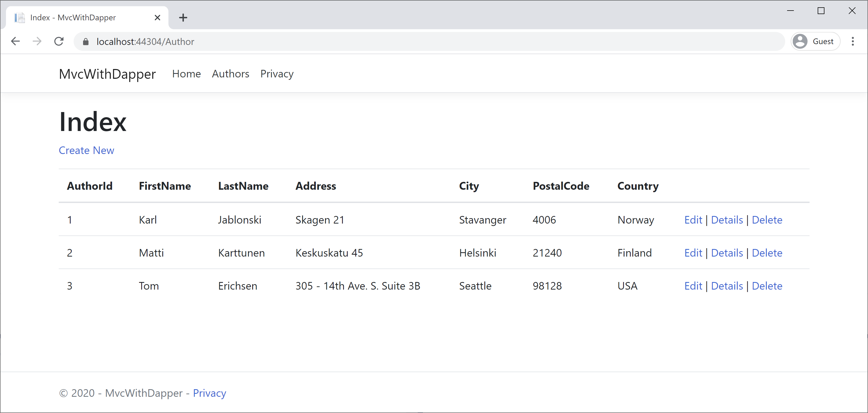Open the footer Privacy link
Viewport: 868px width, 413px height.
point(209,393)
